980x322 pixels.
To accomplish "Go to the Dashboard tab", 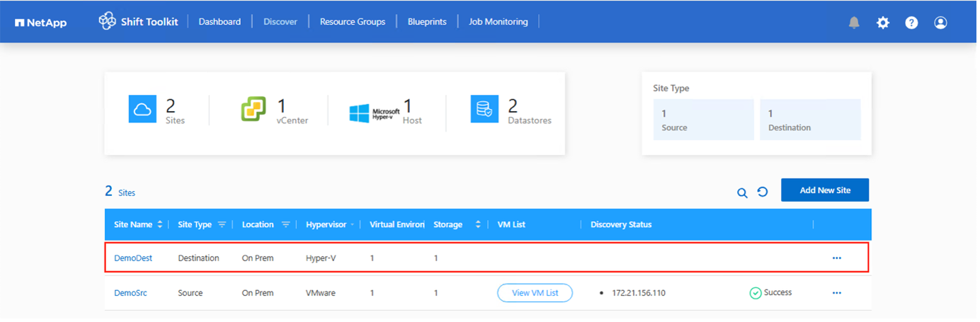I will click(x=220, y=22).
